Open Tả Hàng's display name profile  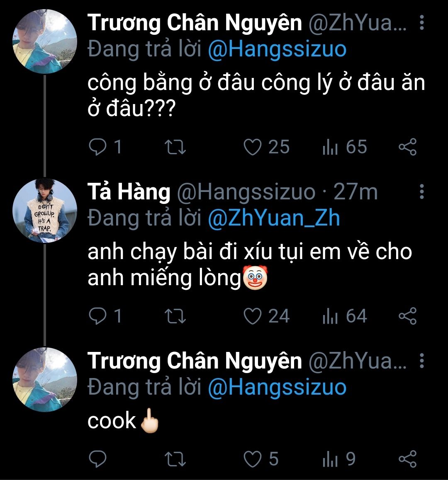pyautogui.click(x=129, y=192)
